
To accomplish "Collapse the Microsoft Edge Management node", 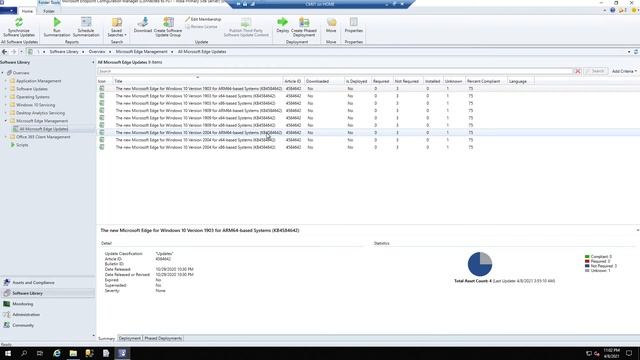I will [6, 121].
